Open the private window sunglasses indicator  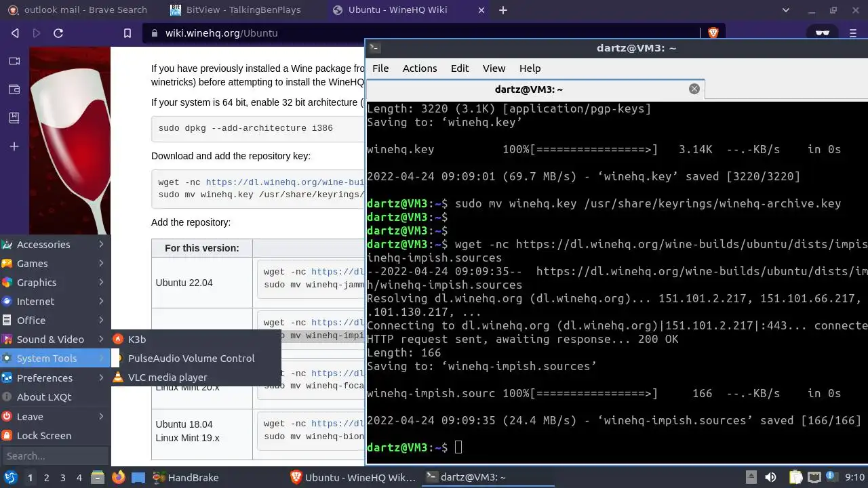click(823, 33)
